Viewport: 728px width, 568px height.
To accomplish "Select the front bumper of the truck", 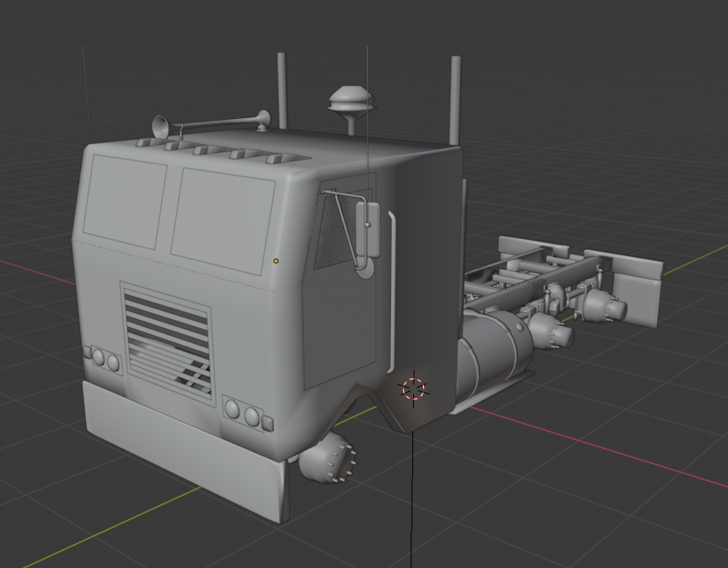I will click(186, 451).
